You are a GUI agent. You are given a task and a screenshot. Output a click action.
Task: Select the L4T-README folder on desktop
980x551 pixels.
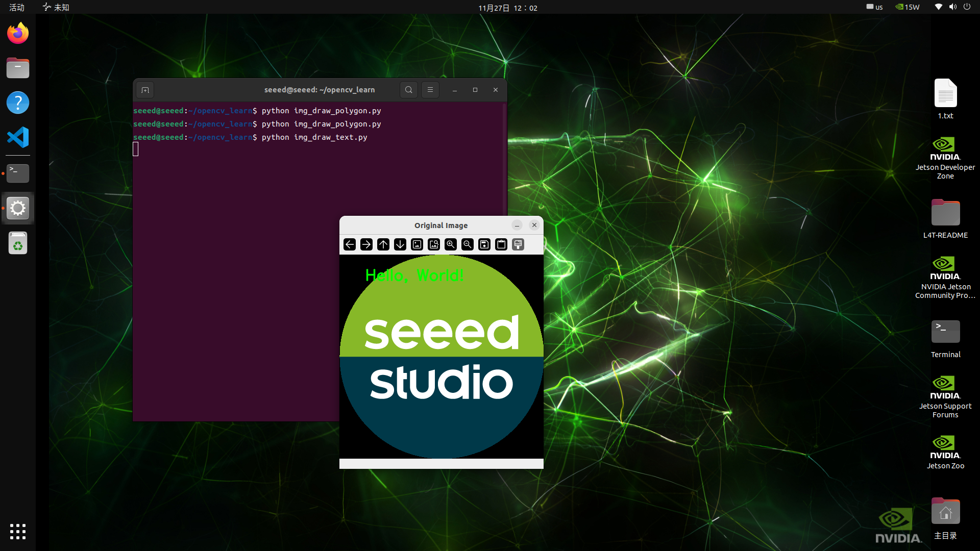(x=945, y=218)
